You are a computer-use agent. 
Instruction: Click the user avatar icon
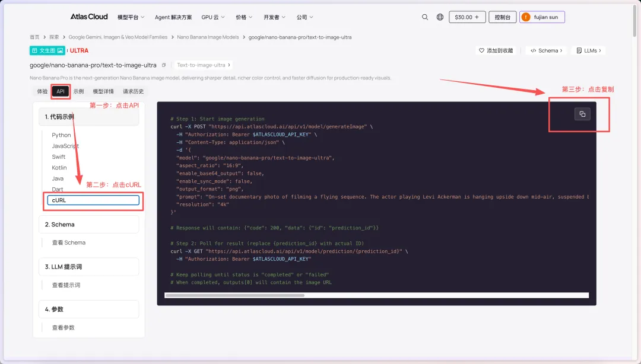point(526,17)
